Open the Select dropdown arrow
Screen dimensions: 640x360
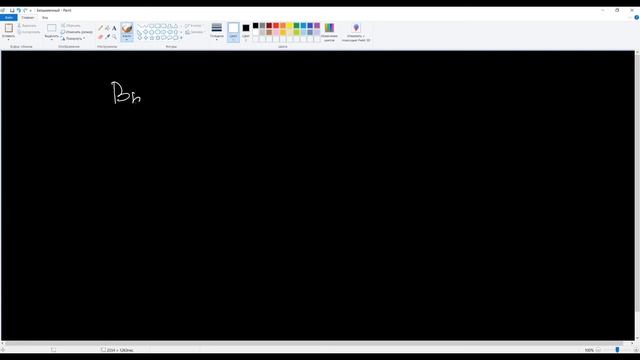click(51, 39)
